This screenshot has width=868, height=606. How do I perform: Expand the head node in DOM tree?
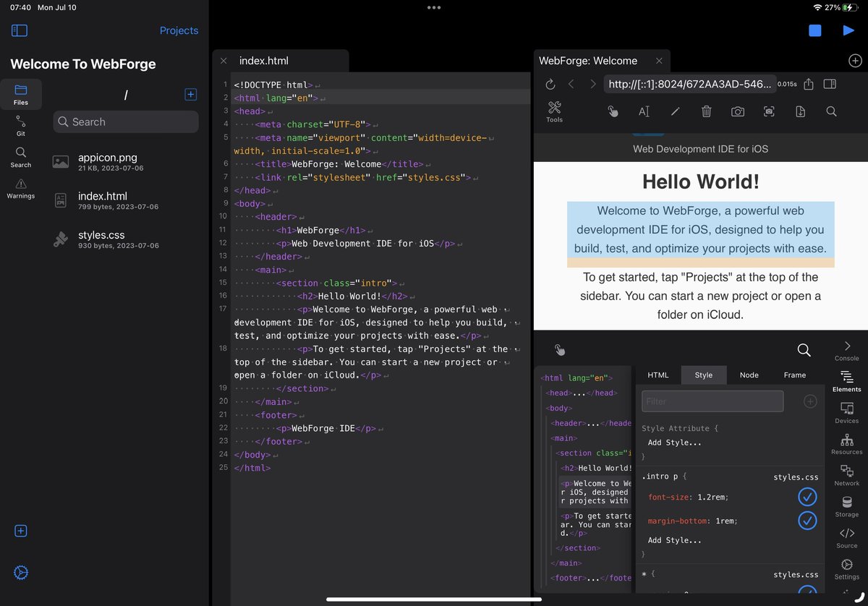pos(582,393)
